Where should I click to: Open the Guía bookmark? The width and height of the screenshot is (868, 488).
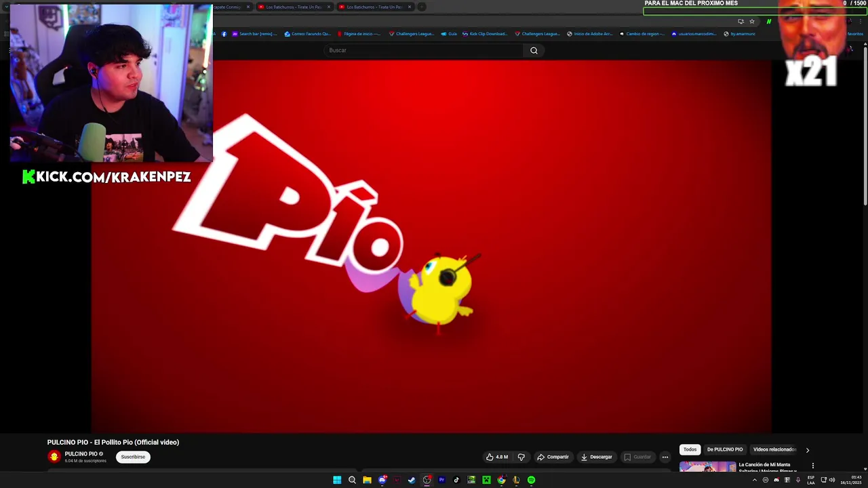[x=449, y=34]
